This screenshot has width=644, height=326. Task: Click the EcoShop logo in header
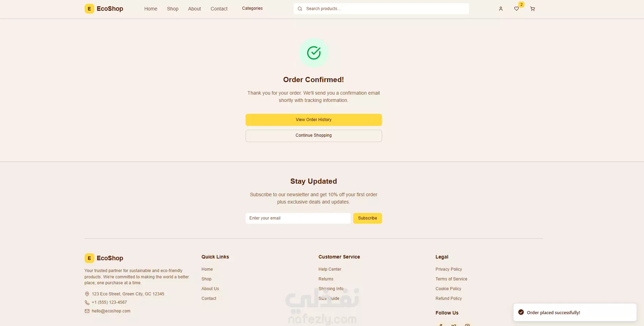pyautogui.click(x=104, y=9)
